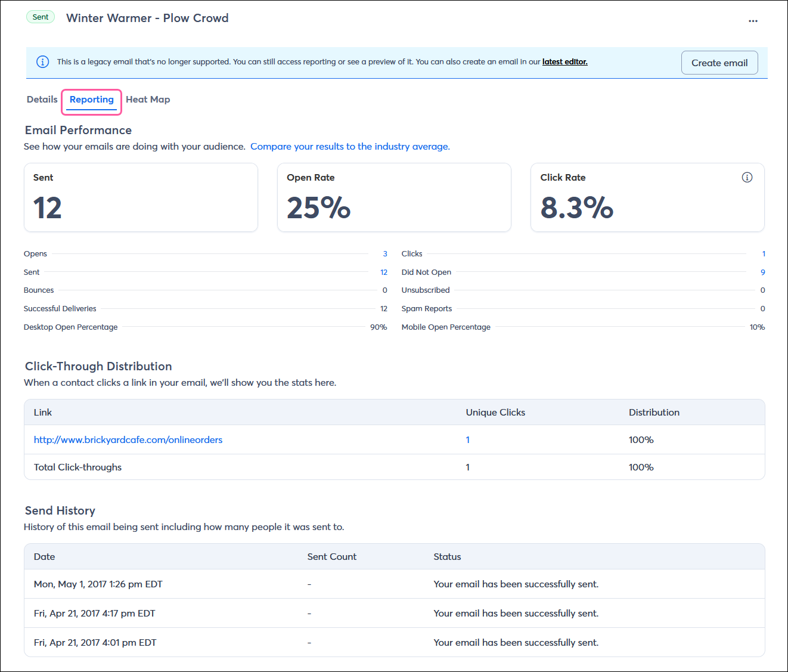This screenshot has height=672, width=788.
Task: Click the Click Rate 8.3% card
Action: click(x=647, y=197)
